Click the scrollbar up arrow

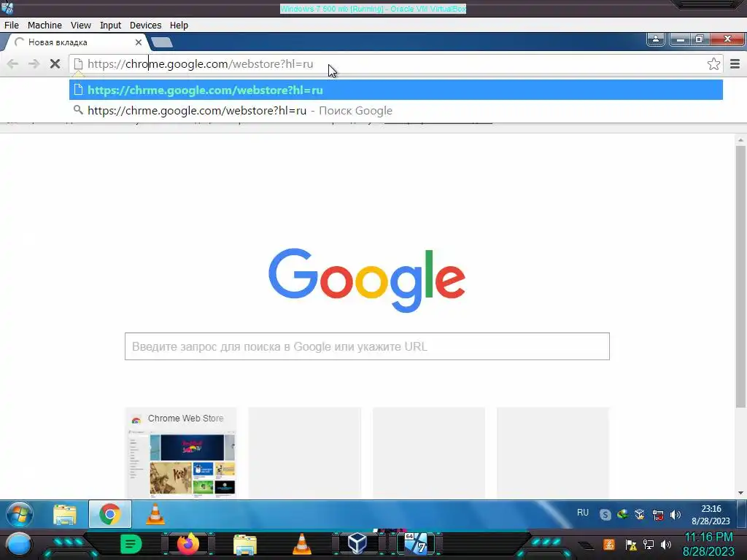[740, 140]
